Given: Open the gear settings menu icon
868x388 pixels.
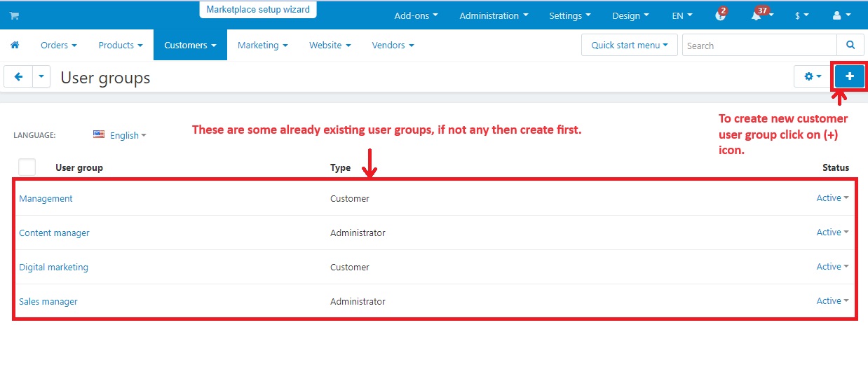Looking at the screenshot, I should click(x=812, y=76).
